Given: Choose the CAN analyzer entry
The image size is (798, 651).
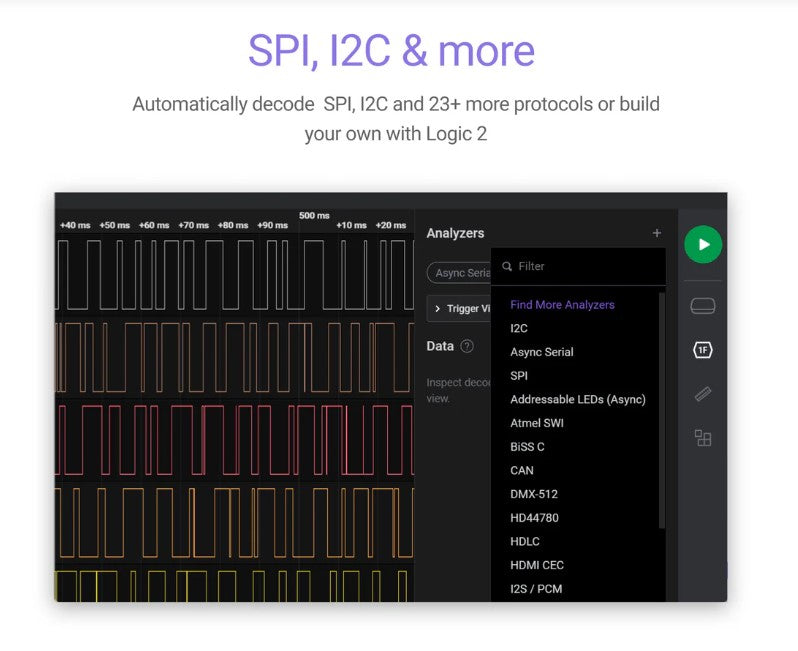Looking at the screenshot, I should (x=522, y=470).
